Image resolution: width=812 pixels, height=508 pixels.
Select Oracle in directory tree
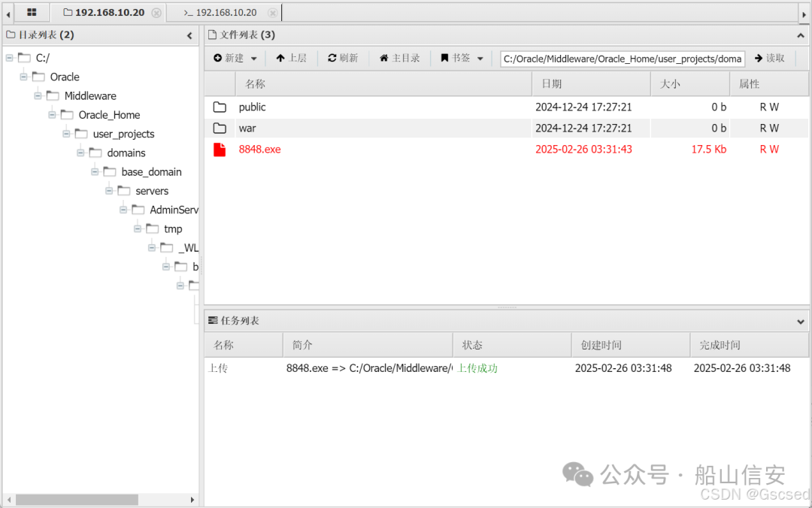pyautogui.click(x=65, y=77)
